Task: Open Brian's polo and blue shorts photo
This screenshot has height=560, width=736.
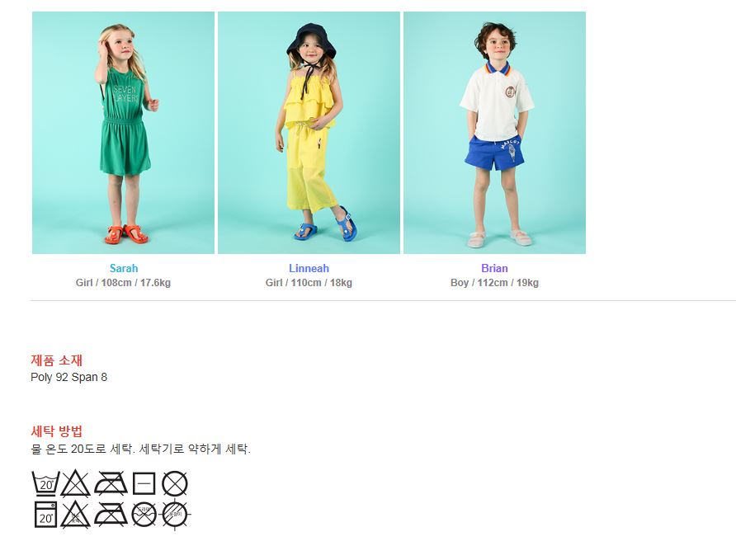Action: (494, 133)
